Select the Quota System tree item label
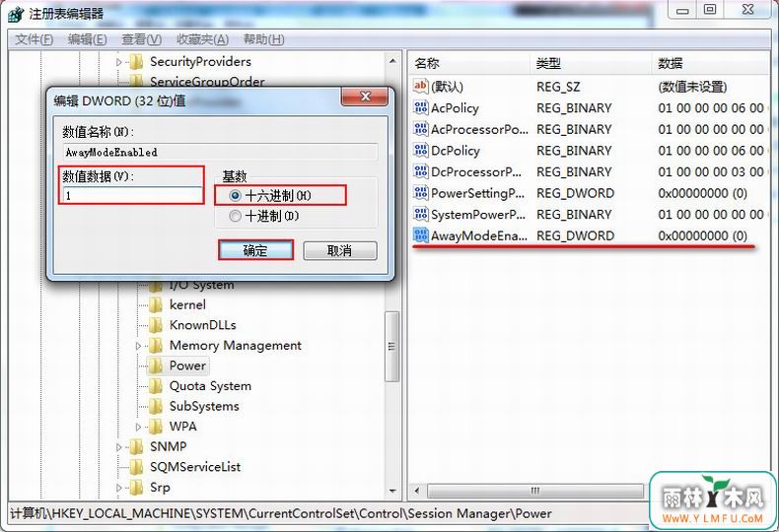This screenshot has height=532, width=779. 210,386
